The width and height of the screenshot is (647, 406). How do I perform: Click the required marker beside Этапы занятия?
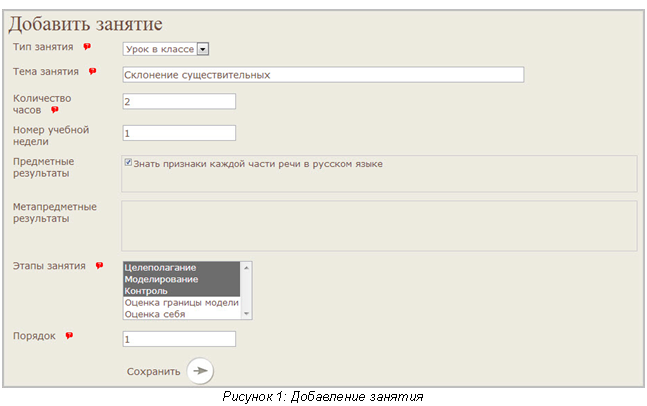click(x=99, y=265)
